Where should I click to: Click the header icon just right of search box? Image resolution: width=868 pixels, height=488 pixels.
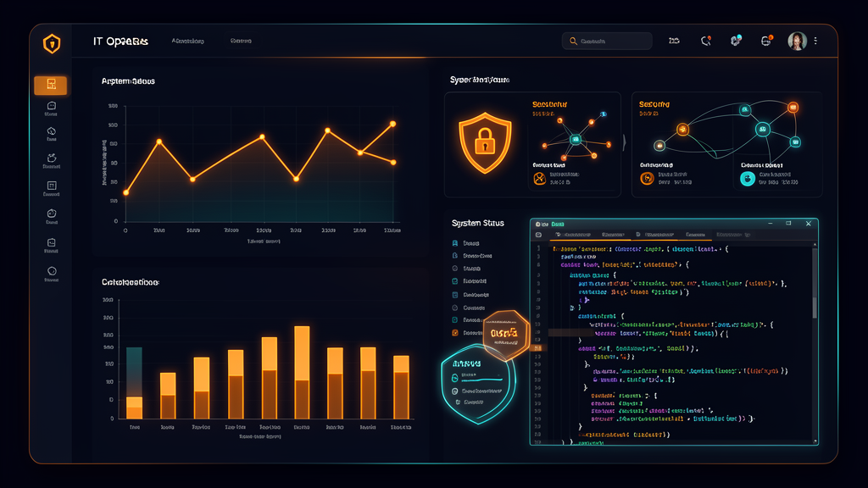point(674,41)
